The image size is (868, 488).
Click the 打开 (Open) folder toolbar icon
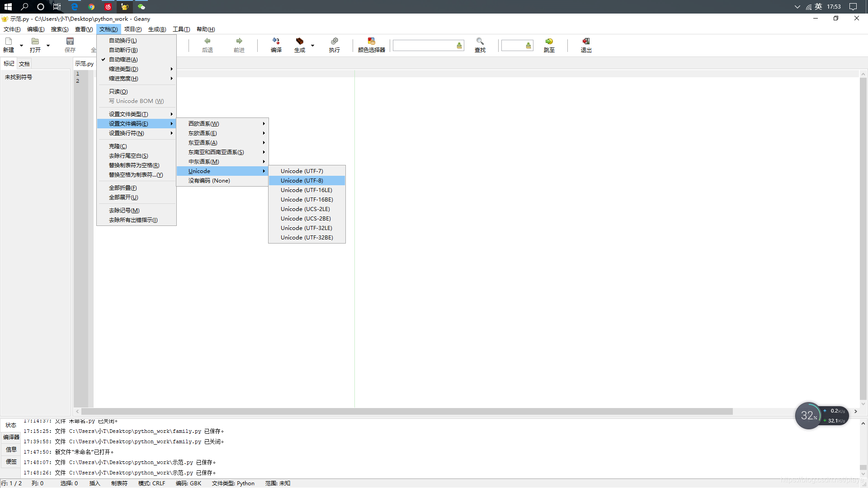[35, 41]
